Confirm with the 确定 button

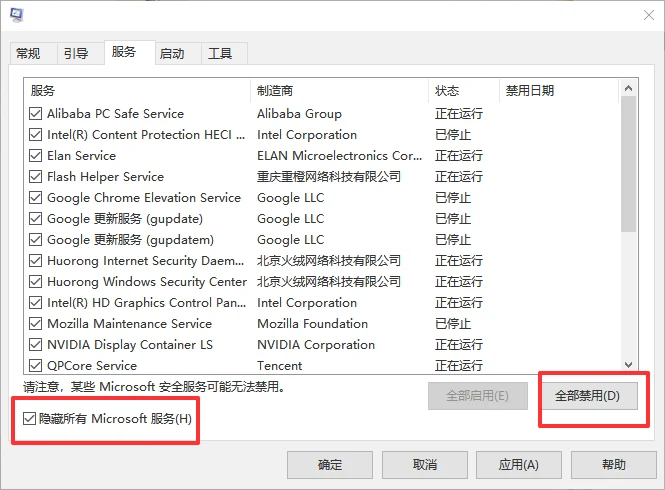tap(330, 465)
